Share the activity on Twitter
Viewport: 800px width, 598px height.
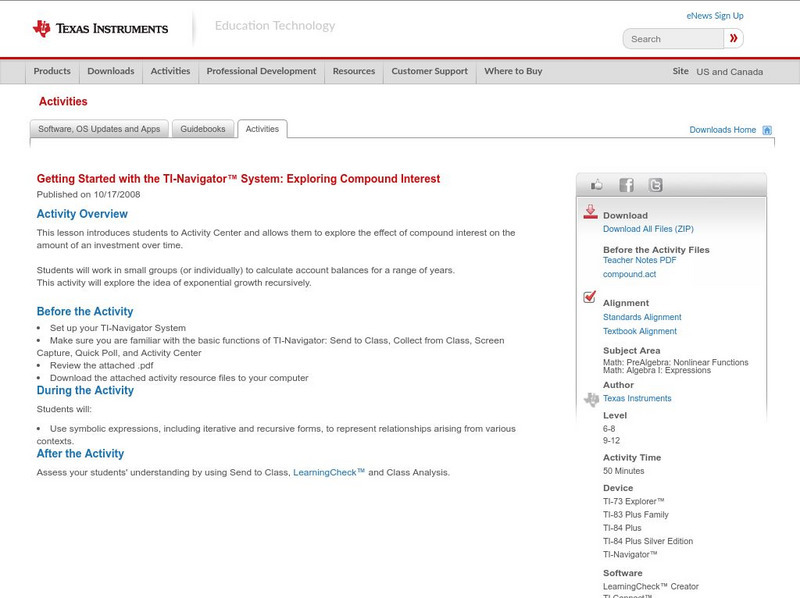coord(655,185)
